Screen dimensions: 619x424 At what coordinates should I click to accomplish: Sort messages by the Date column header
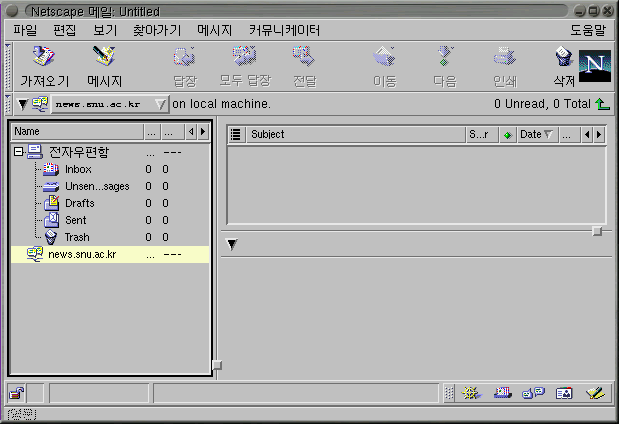pyautogui.click(x=536, y=134)
